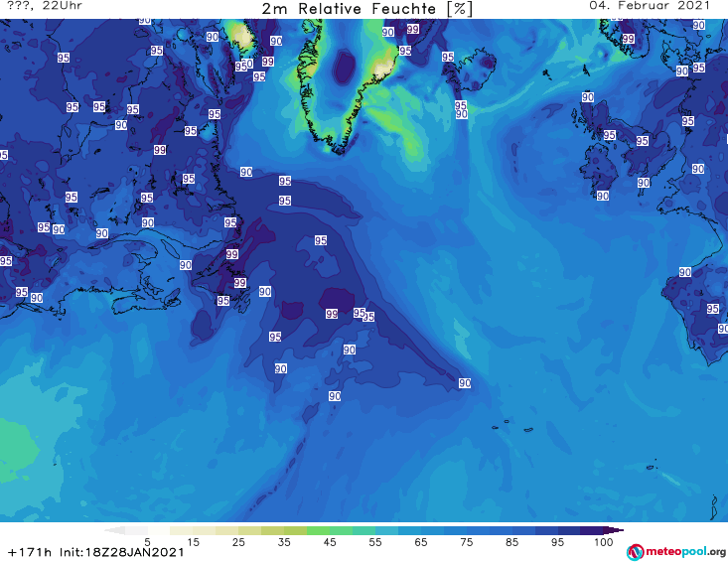Click the '25' tick label under the color scale
728x562 pixels.
coord(238,542)
